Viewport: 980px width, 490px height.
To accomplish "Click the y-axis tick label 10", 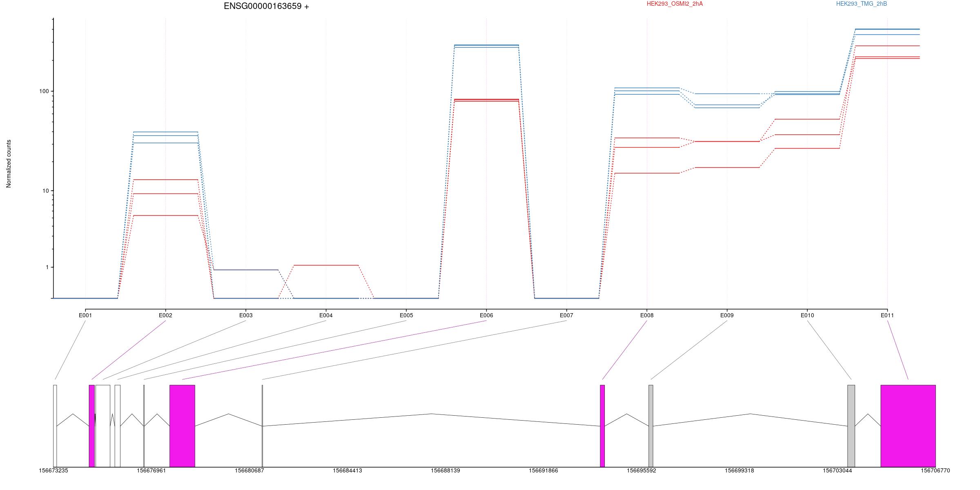I will [x=45, y=191].
